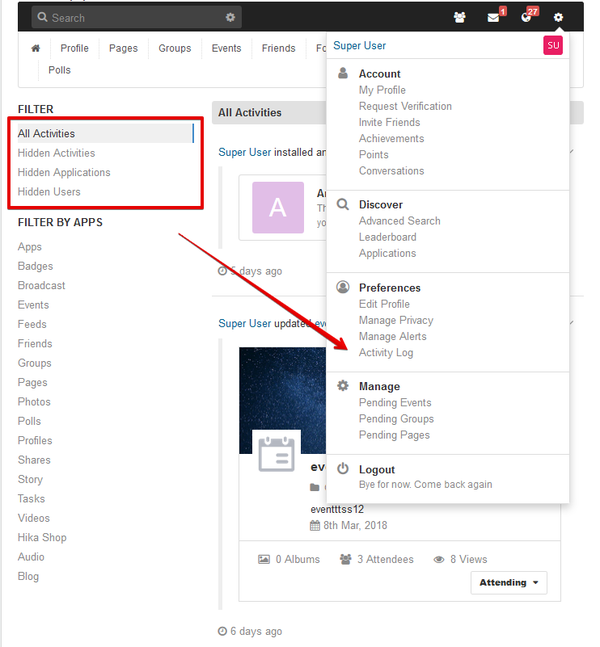Filter by Tasks

click(31, 499)
